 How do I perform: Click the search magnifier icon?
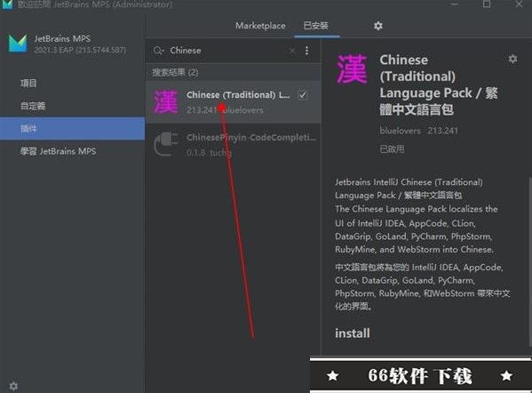[x=158, y=51]
